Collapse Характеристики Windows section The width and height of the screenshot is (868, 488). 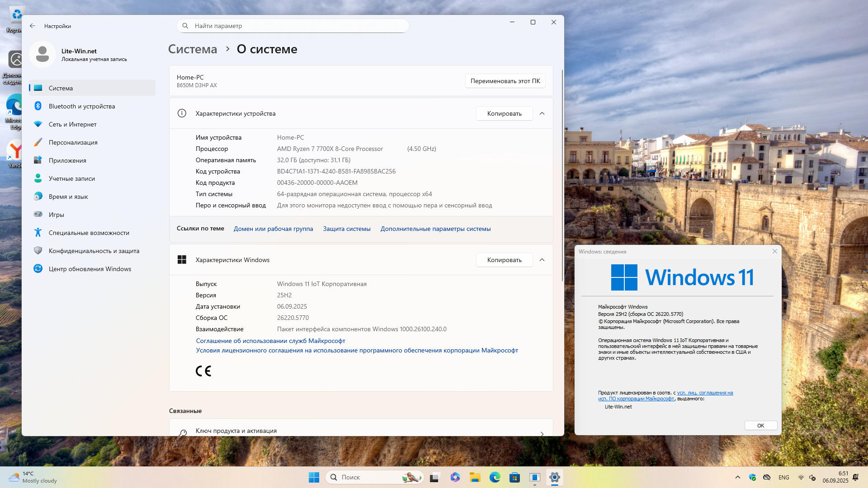[542, 260]
